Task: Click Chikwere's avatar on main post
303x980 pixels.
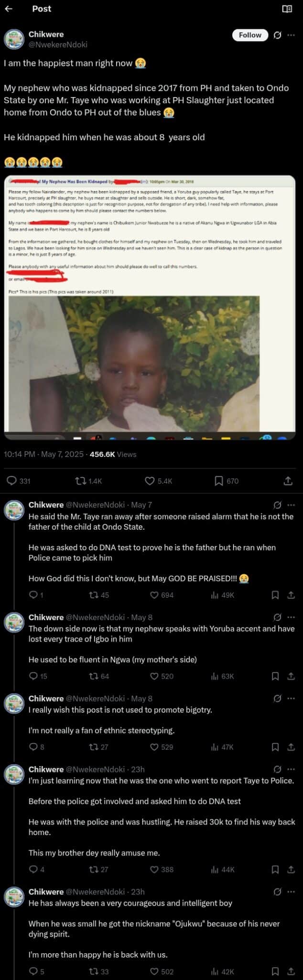Action: point(14,39)
